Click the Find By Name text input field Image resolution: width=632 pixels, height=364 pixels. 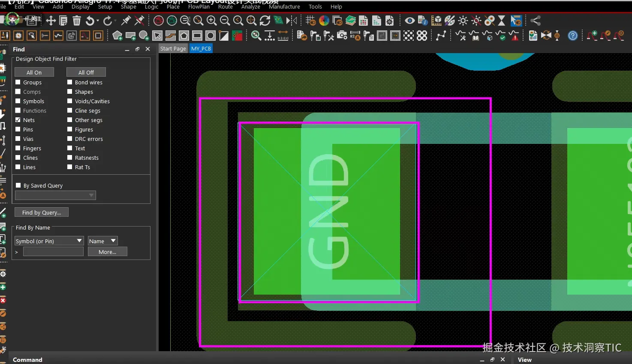53,252
